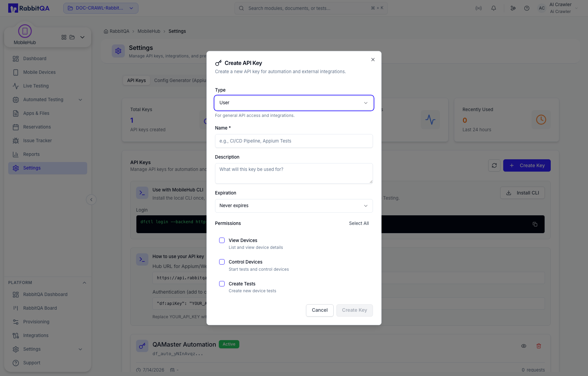Screen dimensions: 588x376
Task: Open Issue Tracker
Action: pos(48,140)
